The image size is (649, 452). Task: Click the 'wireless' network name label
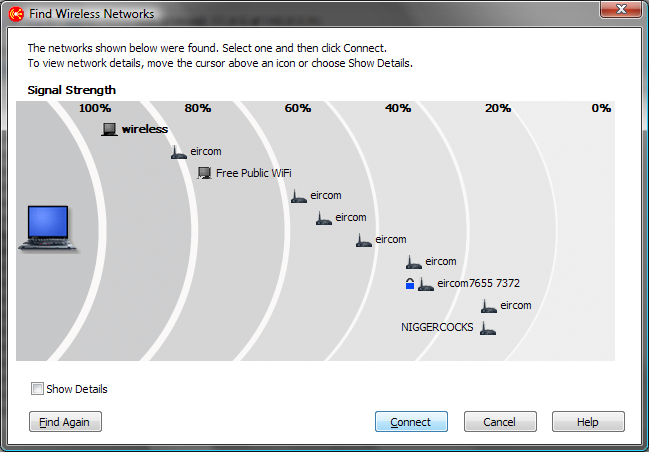(145, 129)
